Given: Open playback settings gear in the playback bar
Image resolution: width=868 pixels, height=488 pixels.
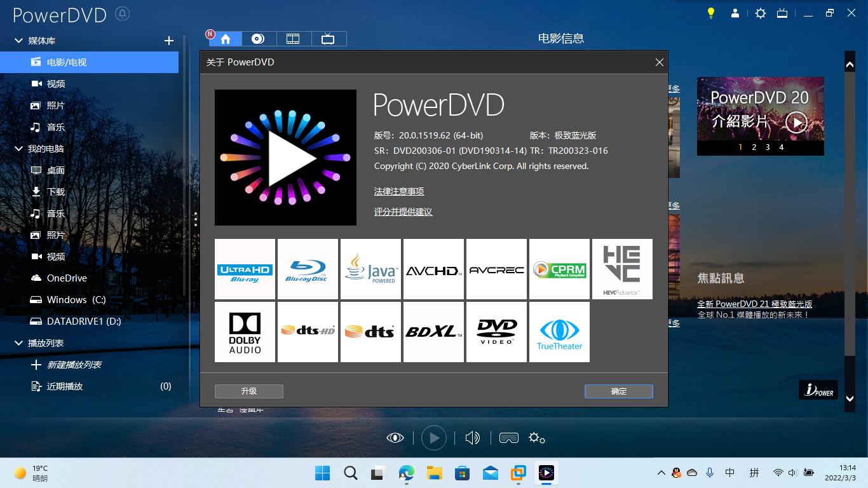Looking at the screenshot, I should 537,438.
